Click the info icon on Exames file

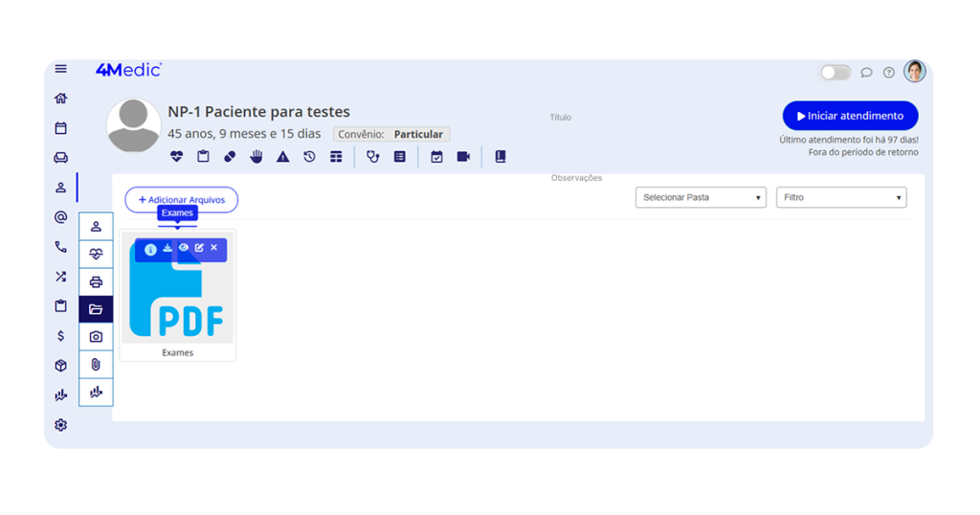click(x=150, y=250)
